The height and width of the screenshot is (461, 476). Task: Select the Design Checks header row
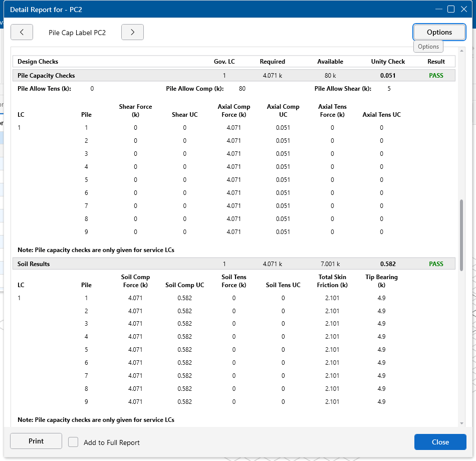pyautogui.click(x=38, y=62)
